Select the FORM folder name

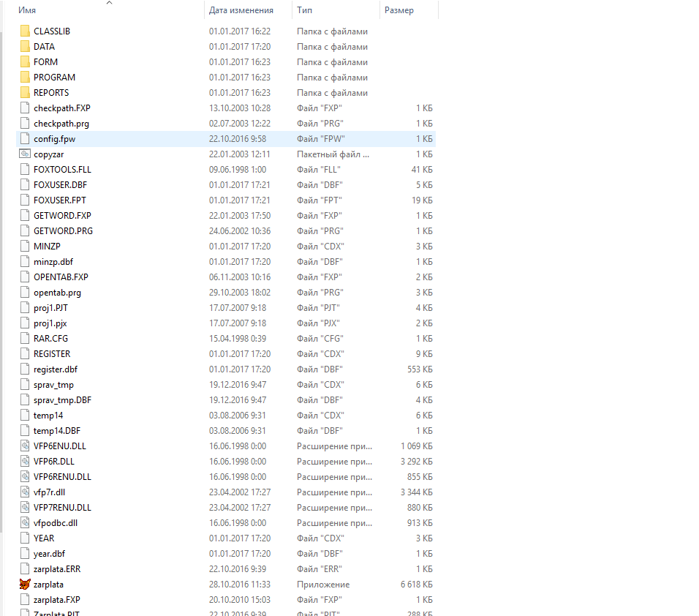(45, 62)
